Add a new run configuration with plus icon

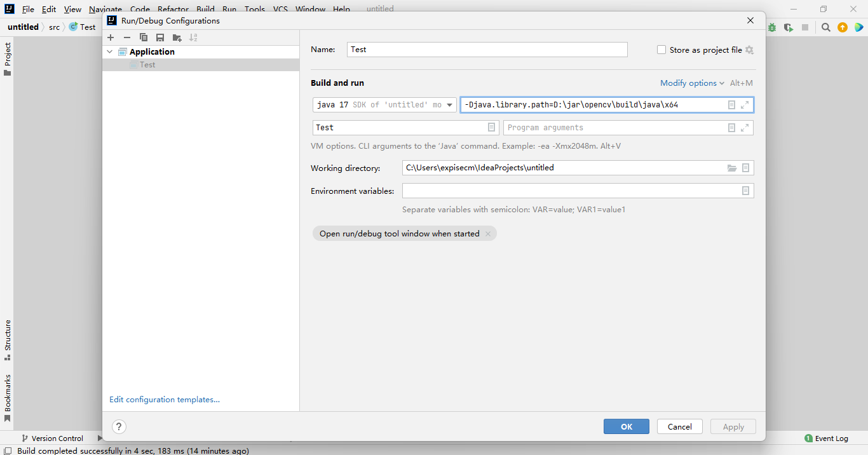(111, 37)
